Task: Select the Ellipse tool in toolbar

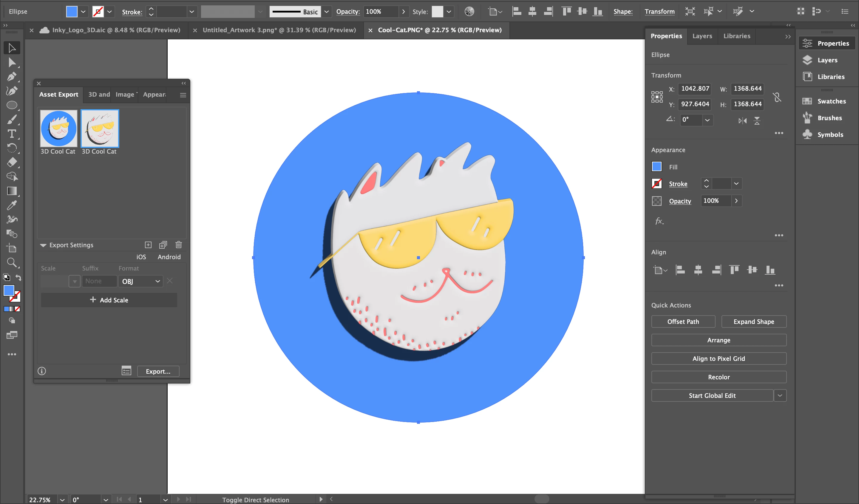Action: pos(12,105)
